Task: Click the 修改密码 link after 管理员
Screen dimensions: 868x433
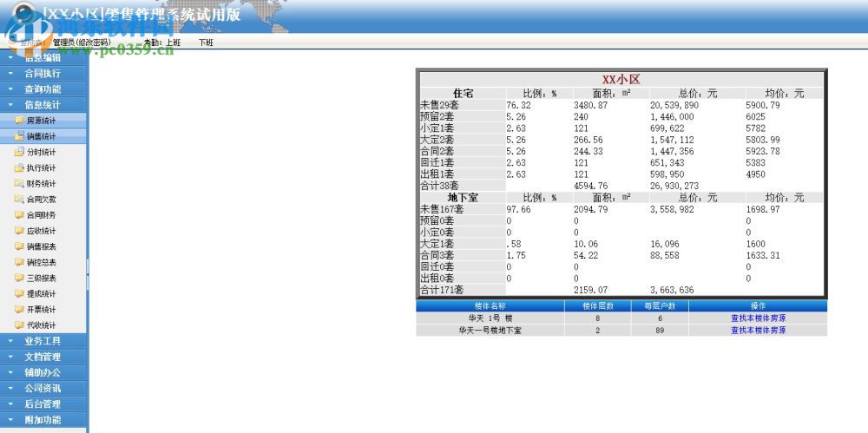Action: click(94, 43)
